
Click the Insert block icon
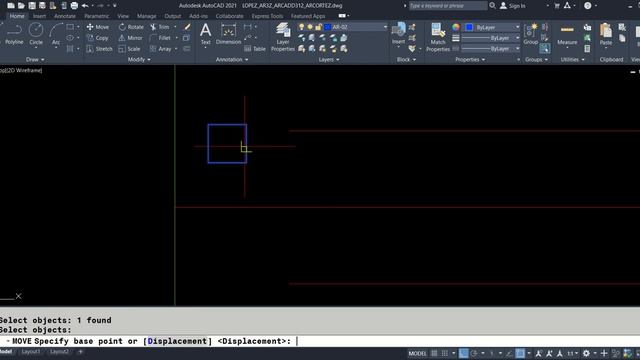click(398, 33)
